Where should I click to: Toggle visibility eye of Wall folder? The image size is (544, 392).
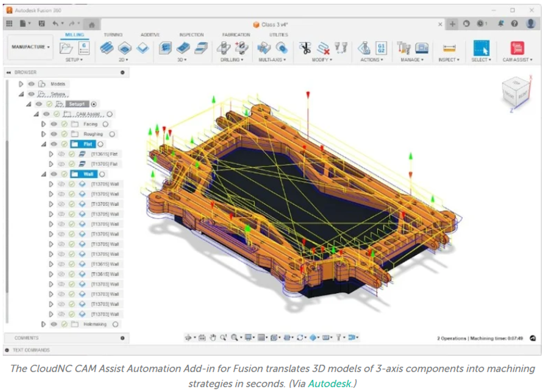click(54, 174)
